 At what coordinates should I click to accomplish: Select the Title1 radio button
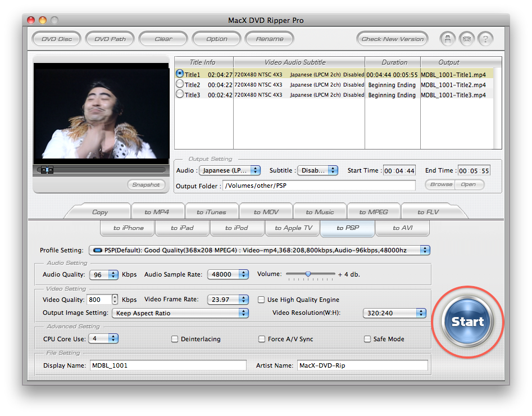pyautogui.click(x=180, y=73)
